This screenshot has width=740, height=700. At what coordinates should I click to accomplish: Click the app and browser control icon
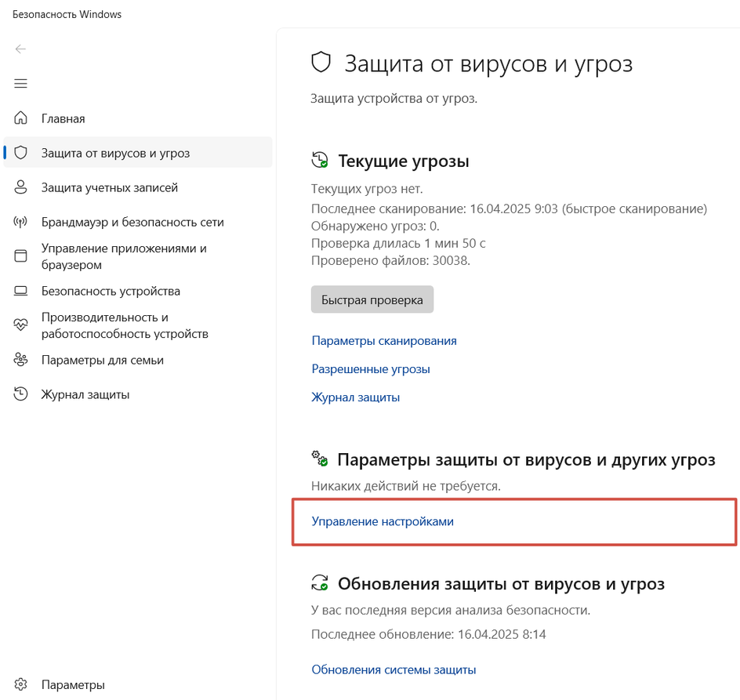pyautogui.click(x=20, y=256)
